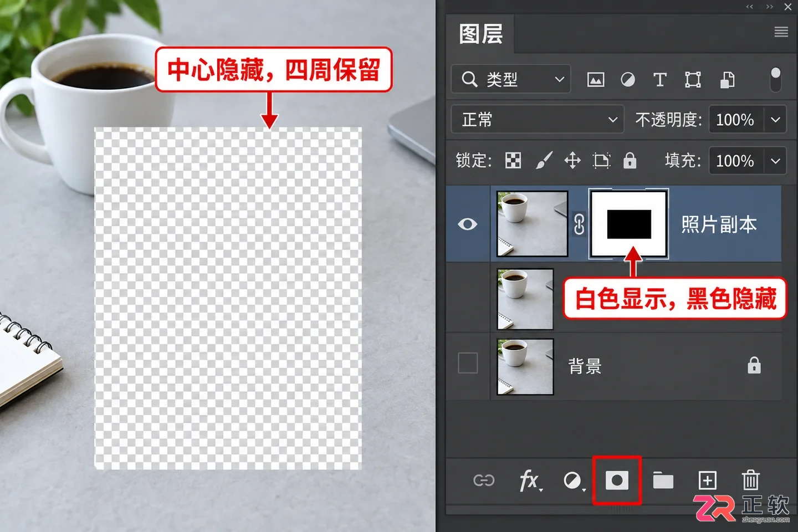
Task: Filter layers by pixel layer icon
Action: pyautogui.click(x=596, y=80)
